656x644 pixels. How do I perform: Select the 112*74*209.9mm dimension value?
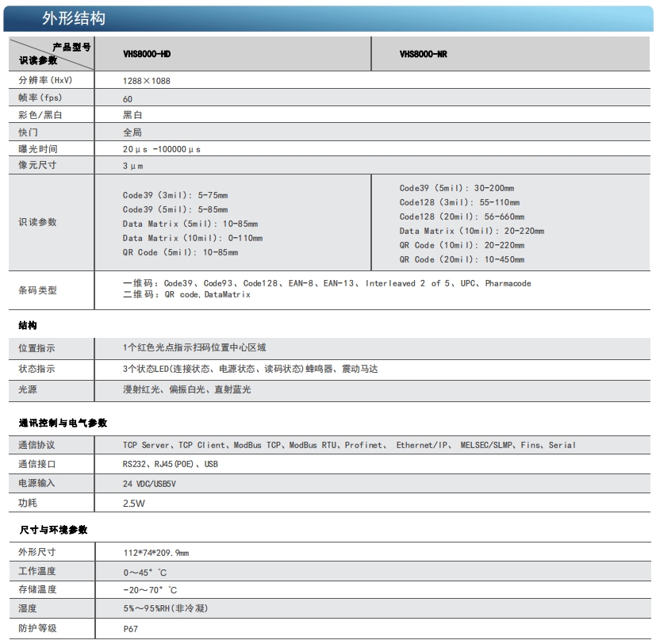(x=156, y=553)
